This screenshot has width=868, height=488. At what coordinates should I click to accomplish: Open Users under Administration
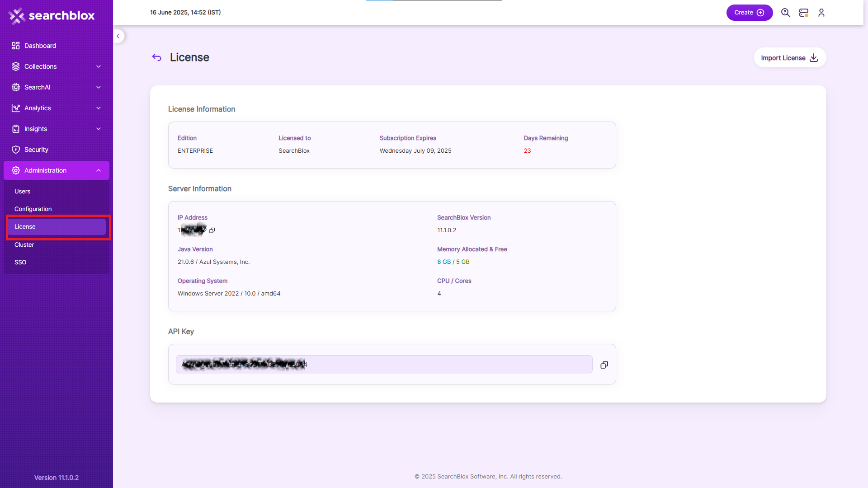pos(57,192)
